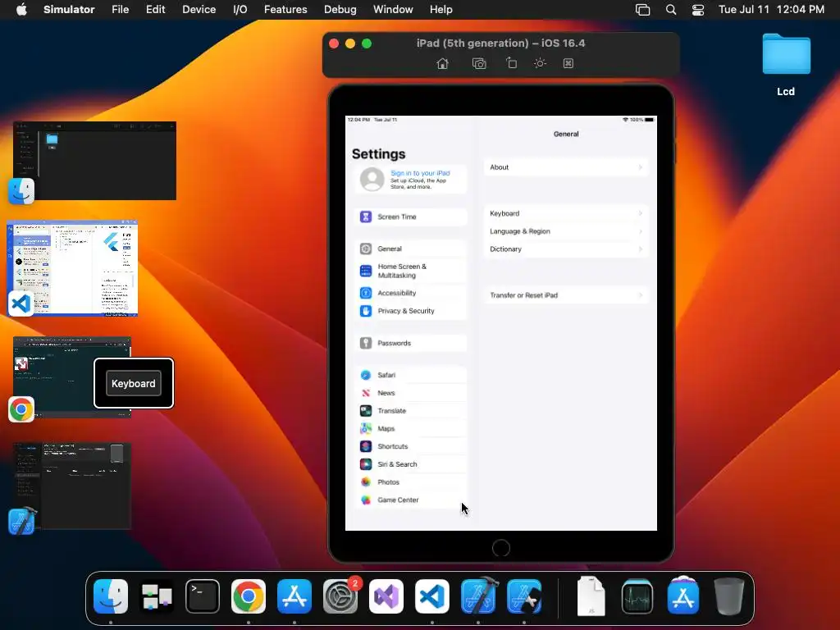Open the Help menu
The image size is (840, 630).
tap(441, 10)
